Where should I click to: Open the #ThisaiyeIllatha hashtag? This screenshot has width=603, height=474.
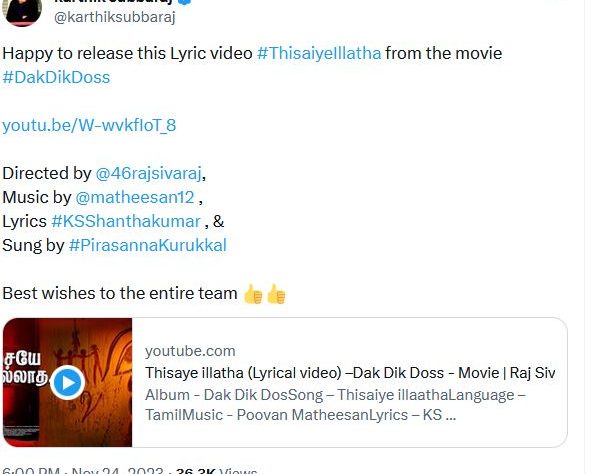click(x=319, y=53)
